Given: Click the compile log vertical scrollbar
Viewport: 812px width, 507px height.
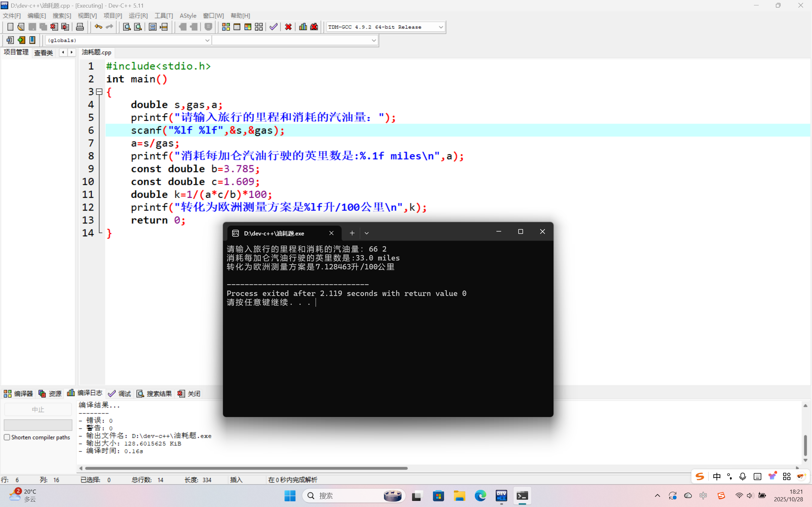Looking at the screenshot, I should point(805,445).
